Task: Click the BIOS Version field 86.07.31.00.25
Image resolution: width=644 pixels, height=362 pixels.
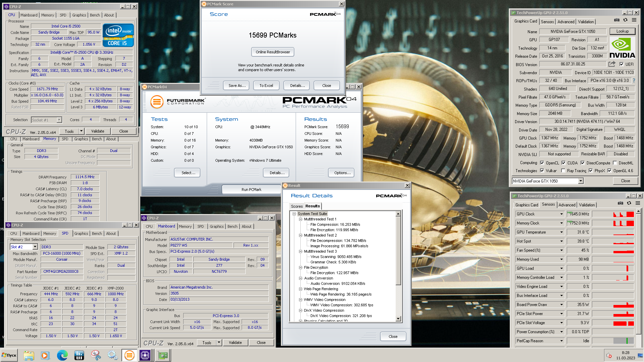Action: pyautogui.click(x=573, y=64)
